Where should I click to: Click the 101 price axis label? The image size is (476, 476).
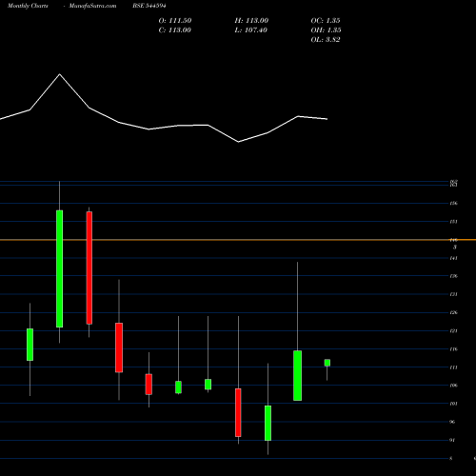click(x=454, y=404)
